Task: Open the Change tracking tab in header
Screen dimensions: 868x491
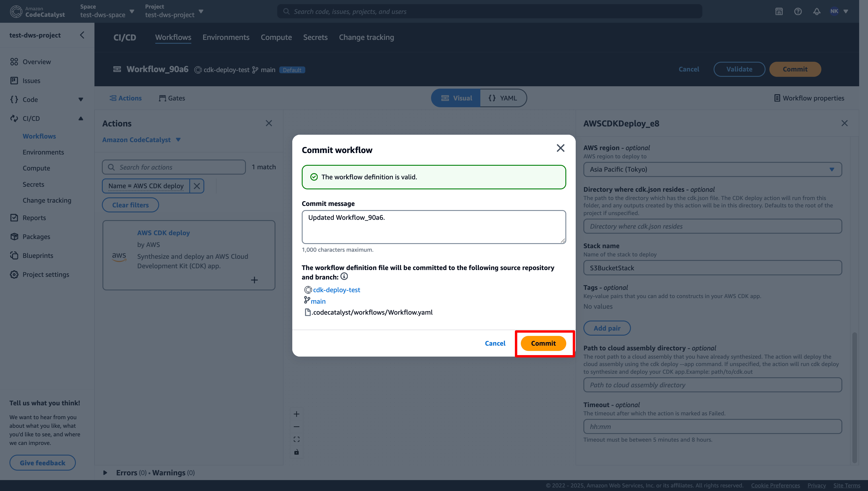Action: click(366, 38)
